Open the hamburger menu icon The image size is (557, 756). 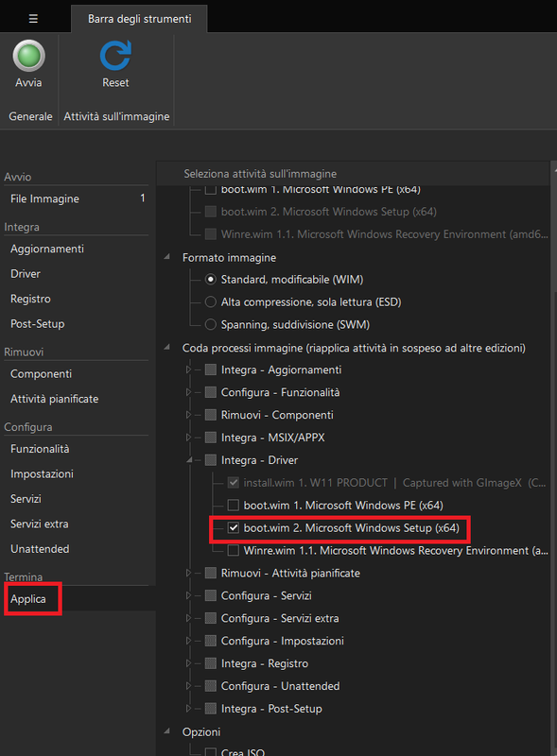click(33, 19)
